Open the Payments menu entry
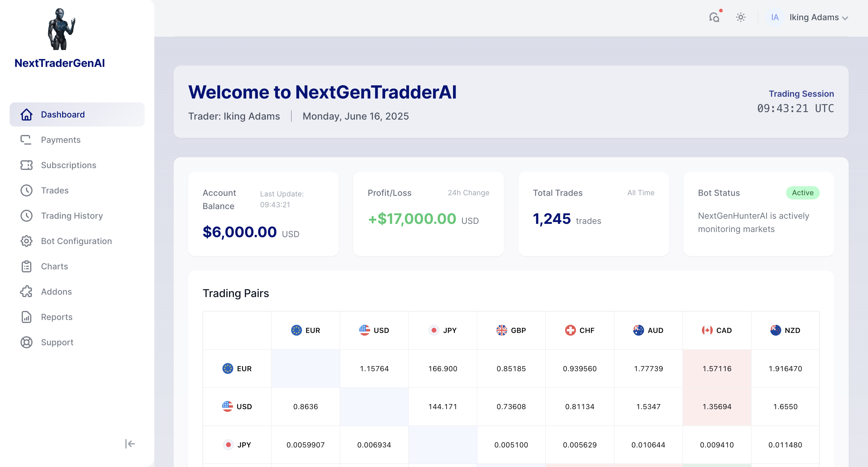This screenshot has height=467, width=868. pos(61,140)
